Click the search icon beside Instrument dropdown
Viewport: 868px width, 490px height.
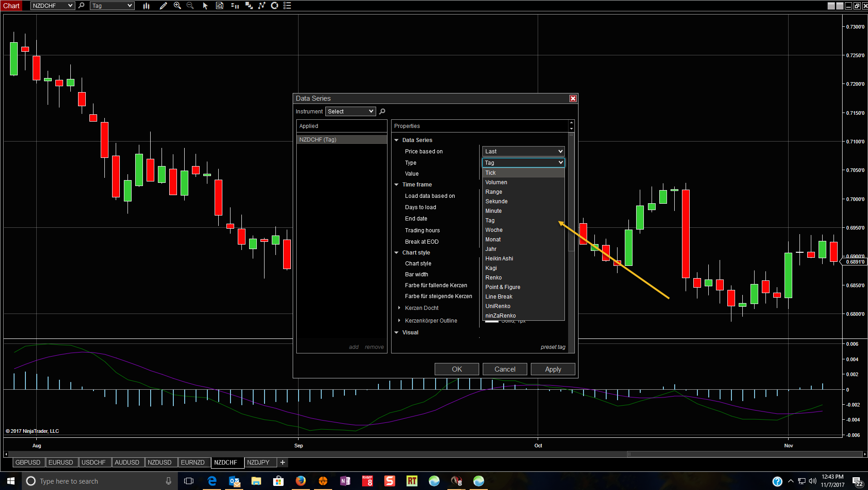[382, 111]
